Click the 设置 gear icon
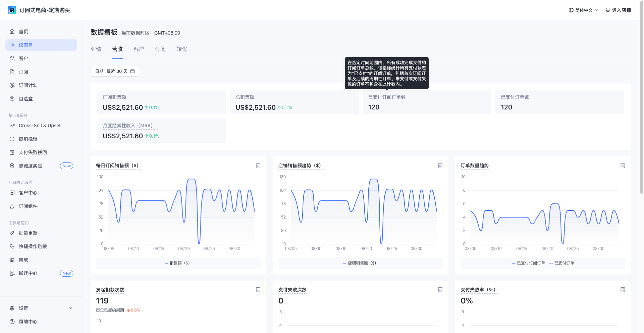 (x=12, y=308)
